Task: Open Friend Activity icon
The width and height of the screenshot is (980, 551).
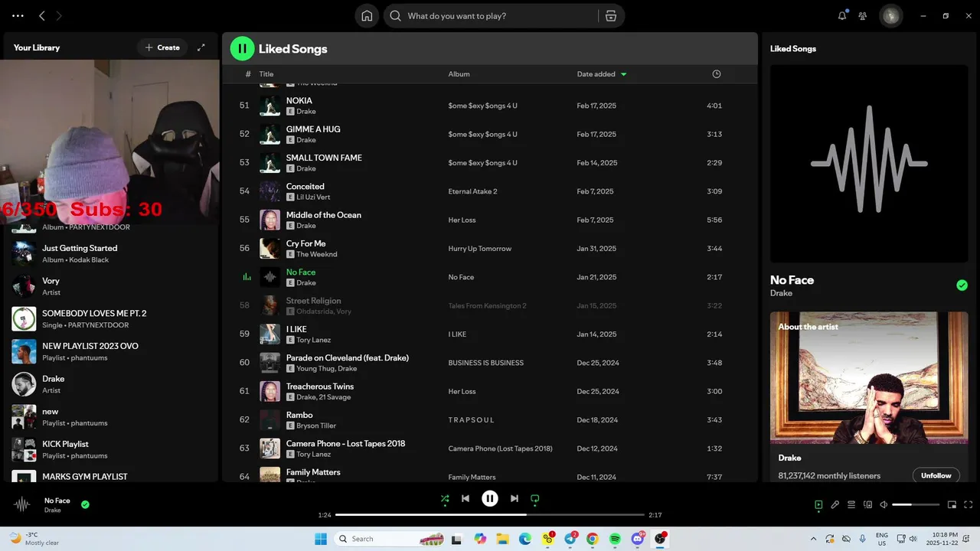Action: (863, 15)
